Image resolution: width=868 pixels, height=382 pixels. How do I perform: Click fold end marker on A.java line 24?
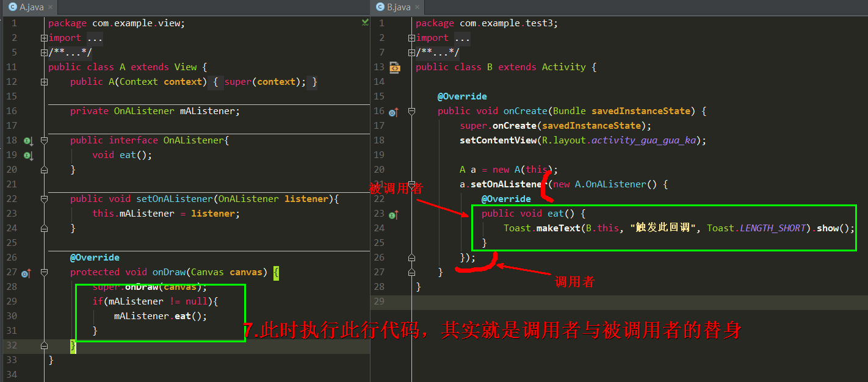(44, 228)
